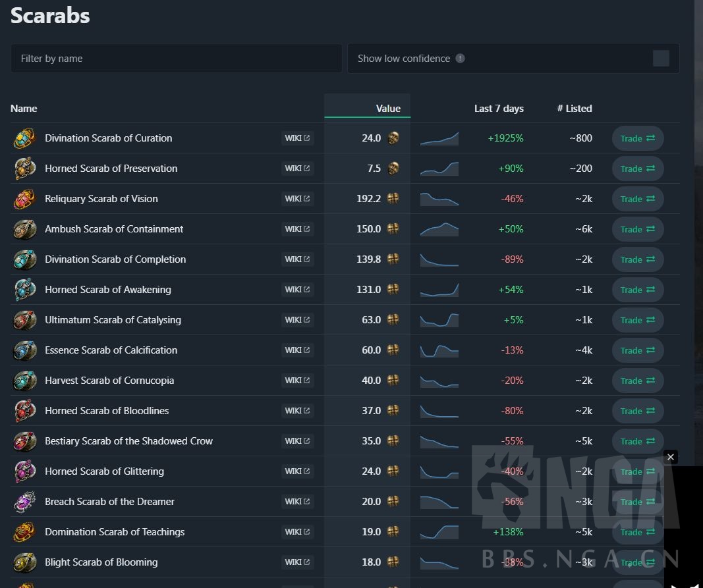Open WIKI link for Horned Scarab of Bloodlines
The height and width of the screenshot is (588, 703).
pos(297,411)
